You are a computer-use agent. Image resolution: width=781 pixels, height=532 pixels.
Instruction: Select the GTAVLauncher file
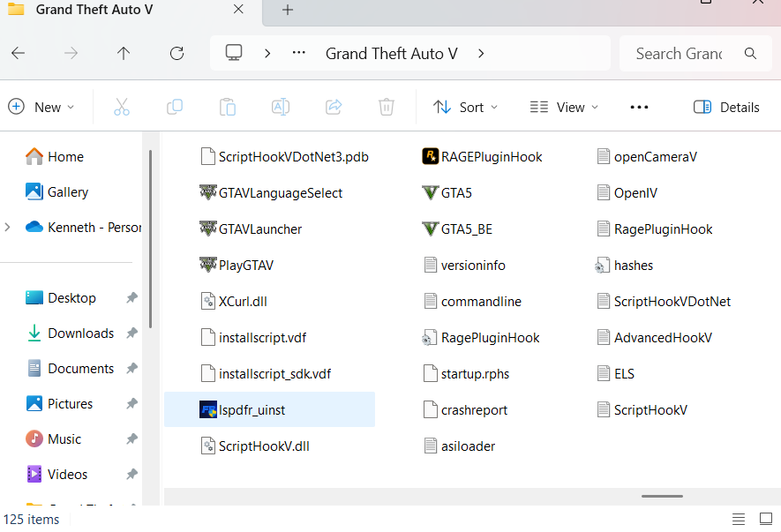251,229
